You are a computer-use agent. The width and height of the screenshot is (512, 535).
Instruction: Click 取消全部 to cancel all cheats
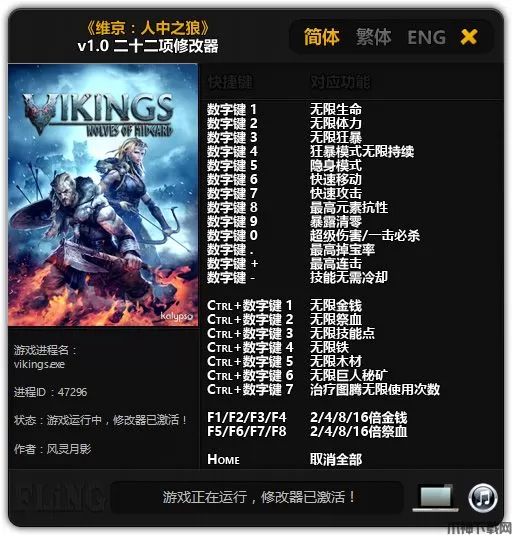click(336, 459)
